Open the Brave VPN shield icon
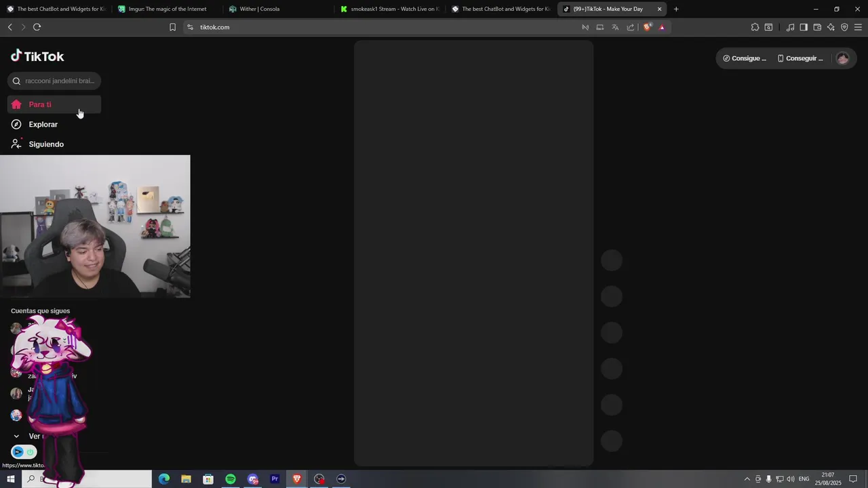 pos(844,27)
